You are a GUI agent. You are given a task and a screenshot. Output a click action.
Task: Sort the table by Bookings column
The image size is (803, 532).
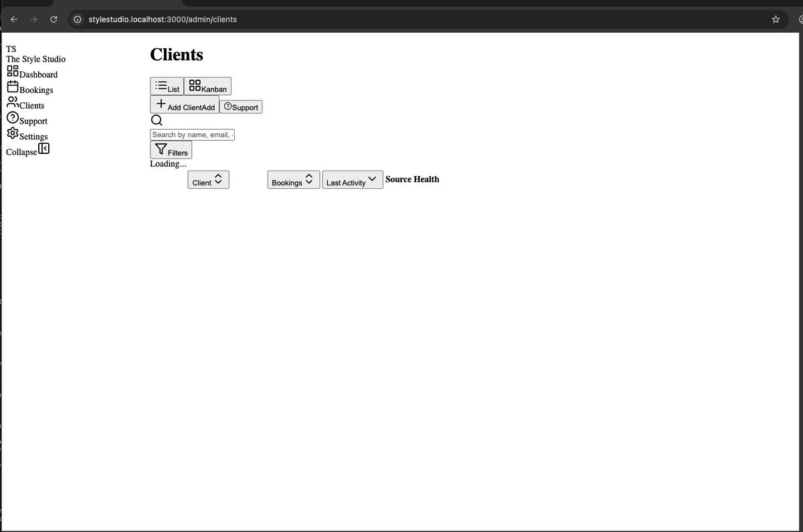[294, 179]
